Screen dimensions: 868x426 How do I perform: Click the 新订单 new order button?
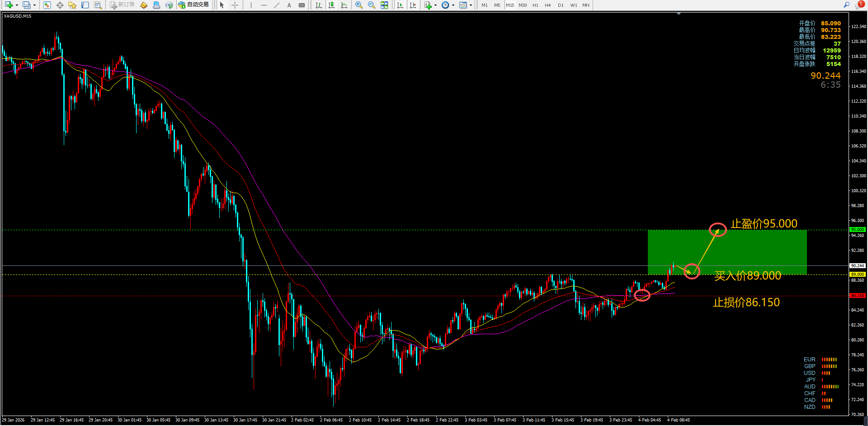[x=122, y=5]
